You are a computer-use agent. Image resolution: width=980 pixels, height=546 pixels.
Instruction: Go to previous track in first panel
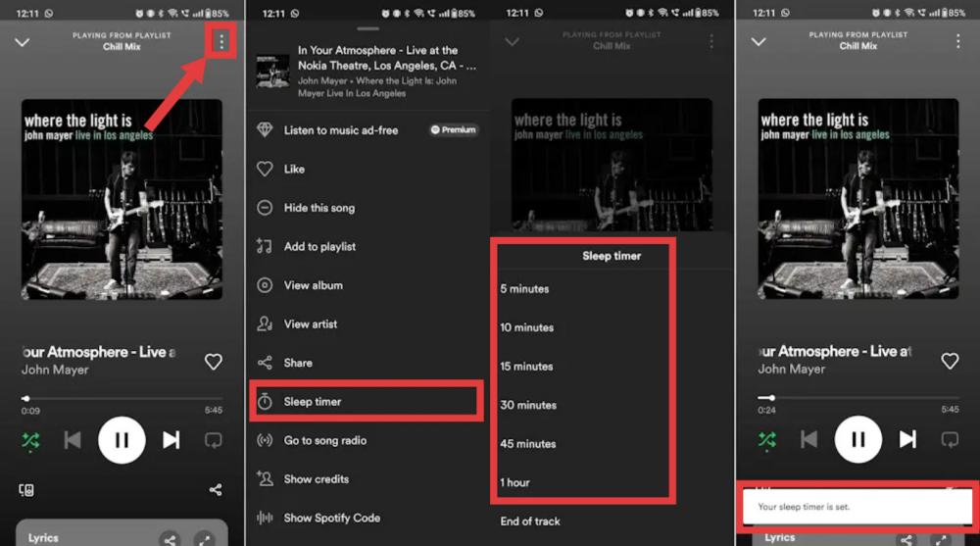click(x=73, y=440)
